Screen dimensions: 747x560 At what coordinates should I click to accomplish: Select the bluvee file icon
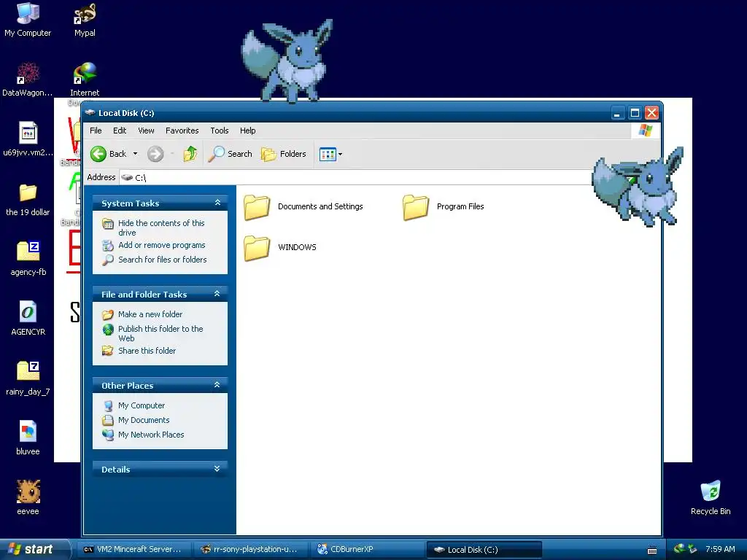pos(28,438)
